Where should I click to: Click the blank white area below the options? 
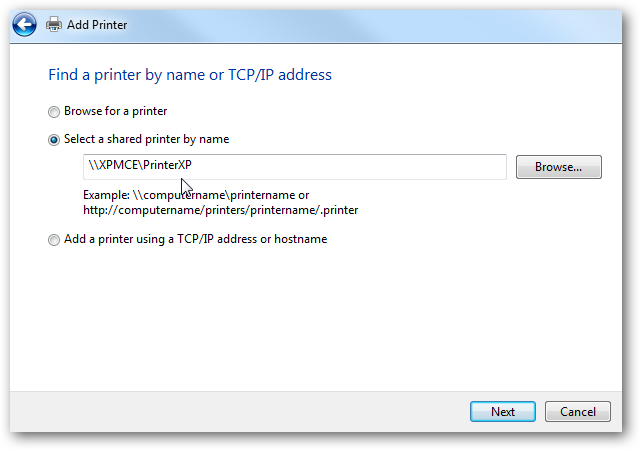point(316,319)
